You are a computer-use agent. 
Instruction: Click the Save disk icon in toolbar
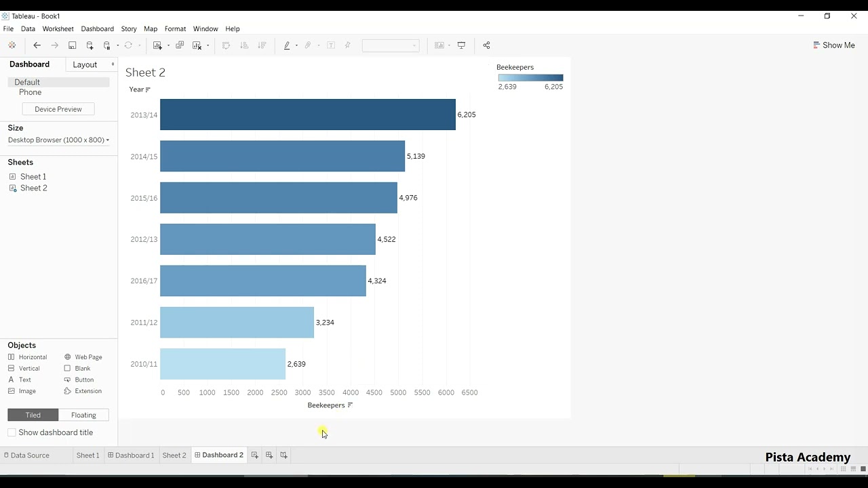tap(73, 45)
